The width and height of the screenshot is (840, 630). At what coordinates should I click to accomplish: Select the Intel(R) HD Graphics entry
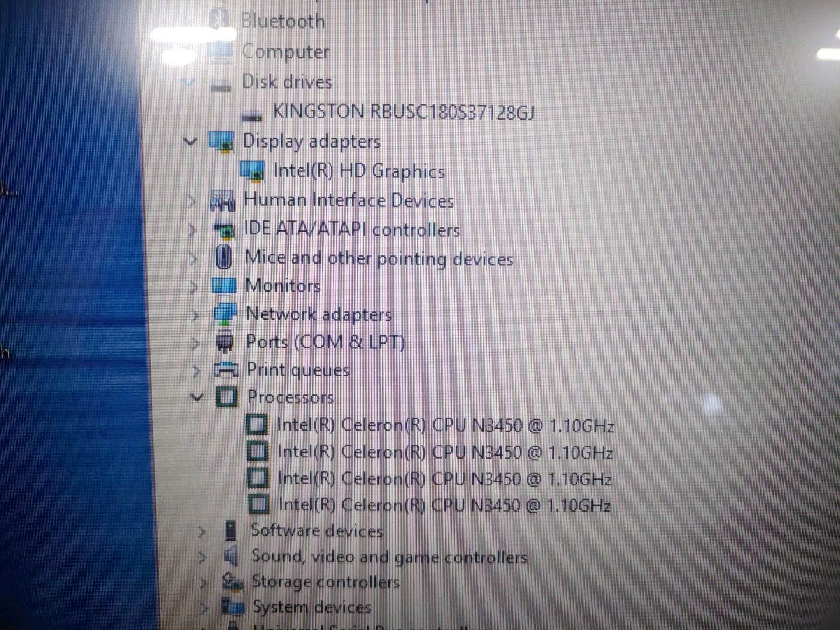tap(359, 171)
